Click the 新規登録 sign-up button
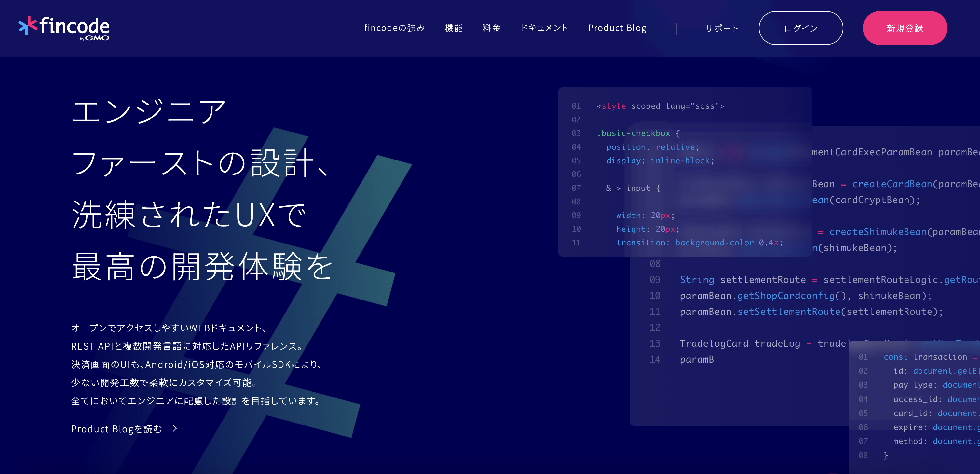This screenshot has height=474, width=980. pyautogui.click(x=905, y=28)
